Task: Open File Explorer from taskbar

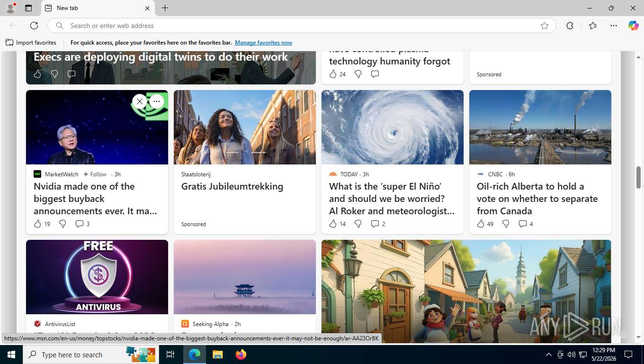Action: 217,355
